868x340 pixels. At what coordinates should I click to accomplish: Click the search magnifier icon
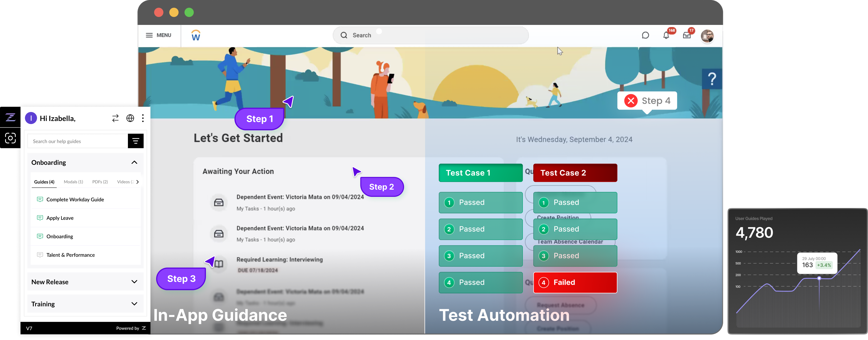344,35
